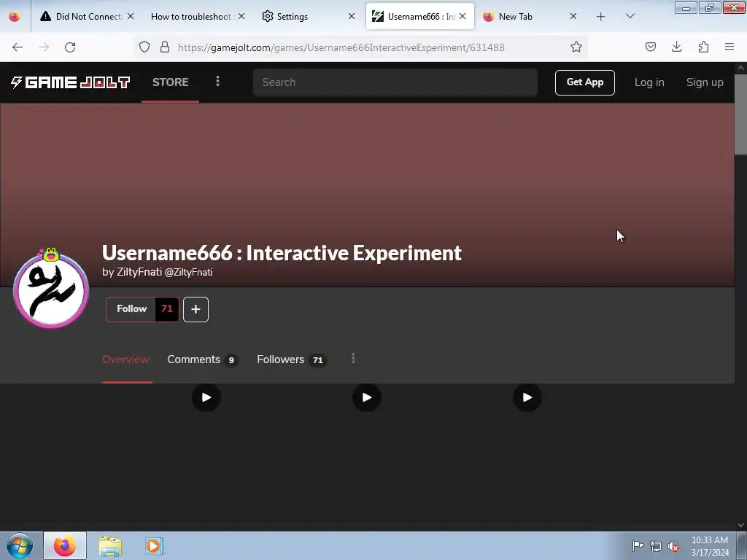Open the Firefox hamburger application menu
Viewport: 747px width, 560px height.
[x=729, y=47]
